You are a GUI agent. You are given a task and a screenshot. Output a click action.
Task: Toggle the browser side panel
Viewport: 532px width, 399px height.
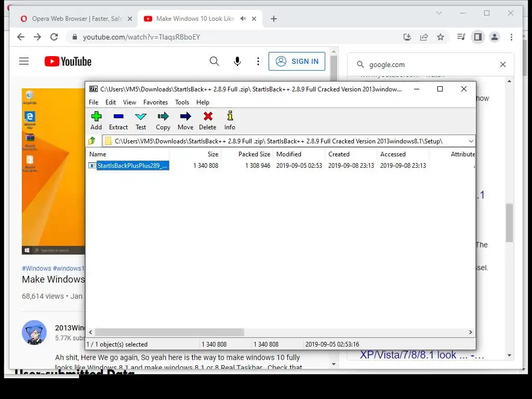click(478, 37)
